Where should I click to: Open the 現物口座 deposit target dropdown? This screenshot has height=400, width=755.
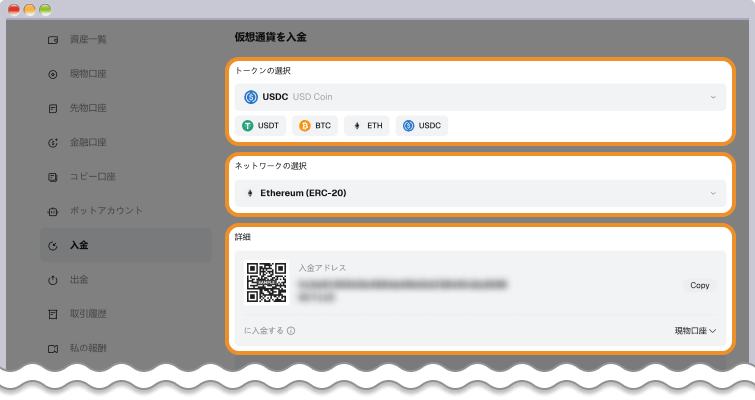coord(695,331)
